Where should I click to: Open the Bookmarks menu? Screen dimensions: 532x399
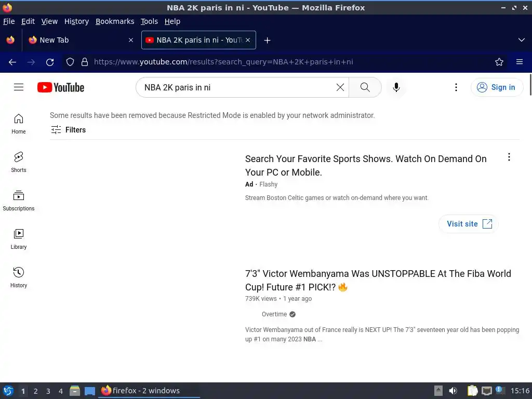pos(115,21)
